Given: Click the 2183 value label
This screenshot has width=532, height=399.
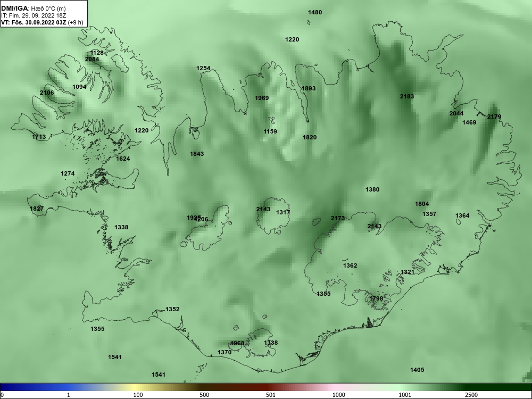Looking at the screenshot, I should pos(407,96).
